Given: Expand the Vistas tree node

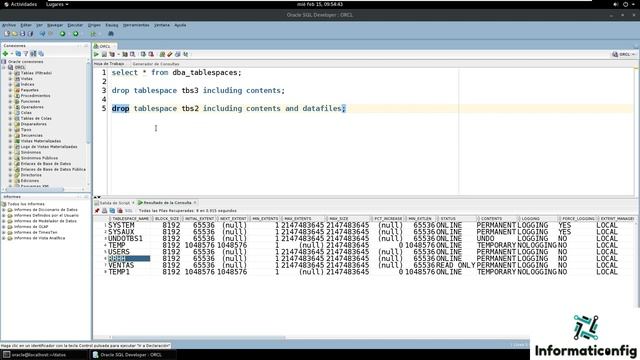Looking at the screenshot, I should (x=11, y=79).
